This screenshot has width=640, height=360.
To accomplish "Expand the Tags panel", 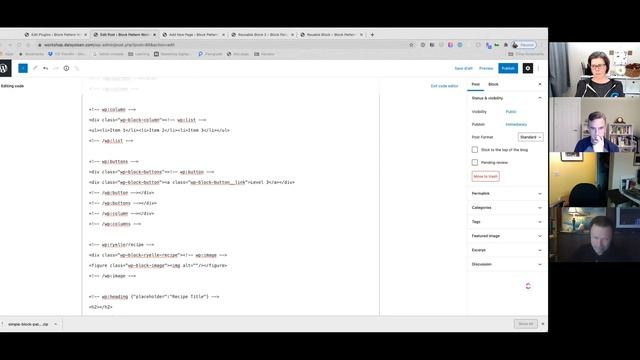I will click(x=506, y=222).
